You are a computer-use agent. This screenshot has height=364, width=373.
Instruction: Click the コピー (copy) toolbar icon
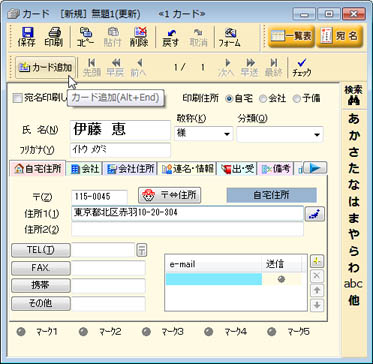[85, 37]
